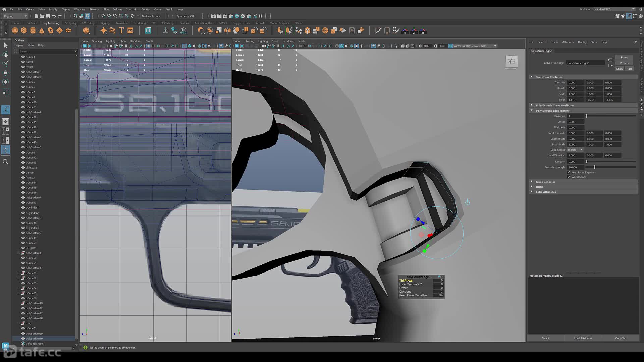
Task: Expand Poly Extrude Curve Attributes section
Action: coord(532,105)
